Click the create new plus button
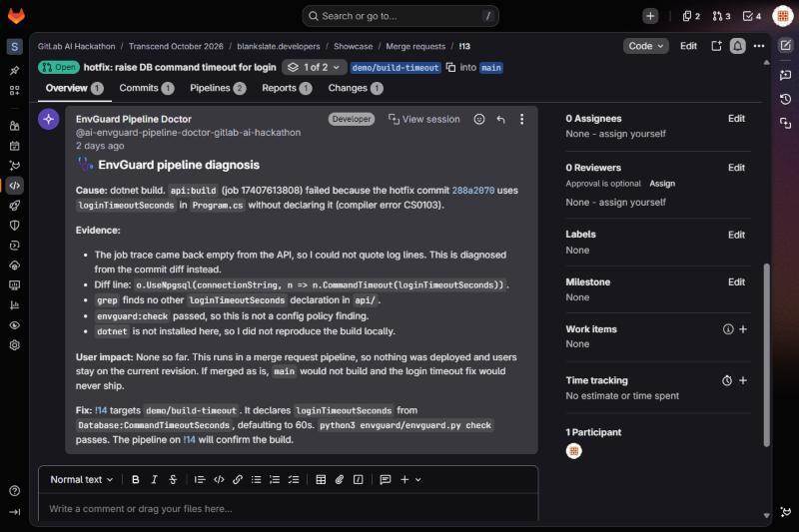Screen dimensions: 799x532 [x=650, y=16]
